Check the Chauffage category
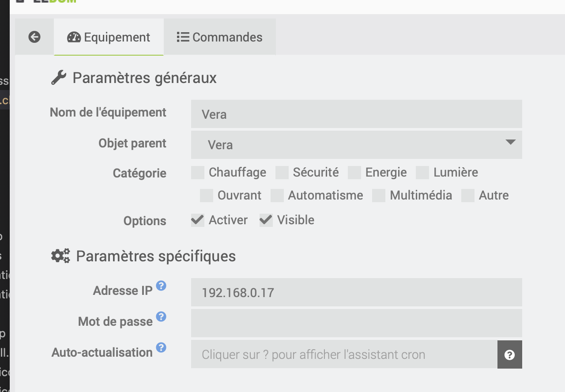The width and height of the screenshot is (565, 392). point(198,173)
